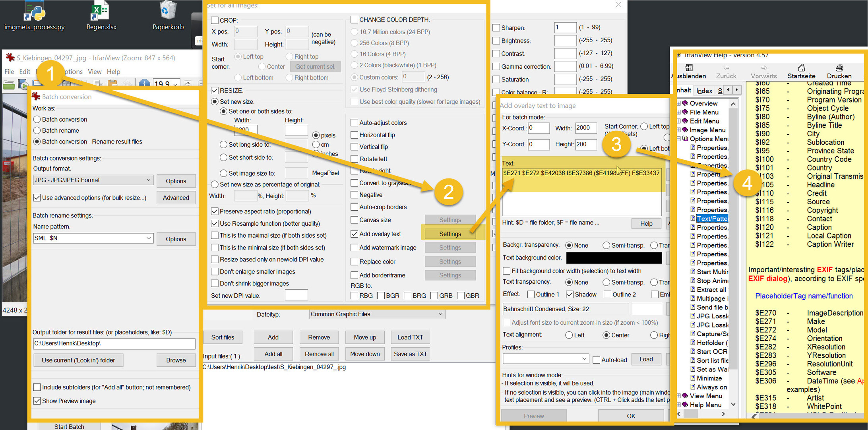Click the Drucken printer icon
Image resolution: width=868 pixels, height=430 pixels.
point(839,68)
